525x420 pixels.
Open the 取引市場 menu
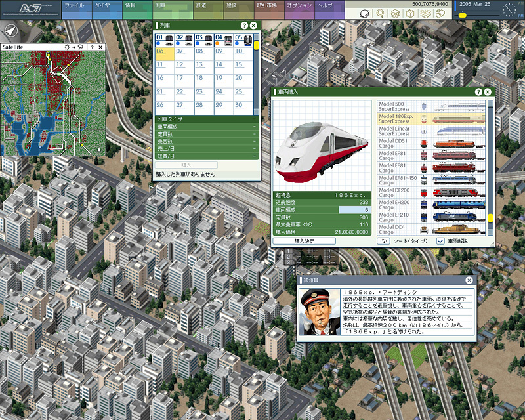[x=269, y=9]
